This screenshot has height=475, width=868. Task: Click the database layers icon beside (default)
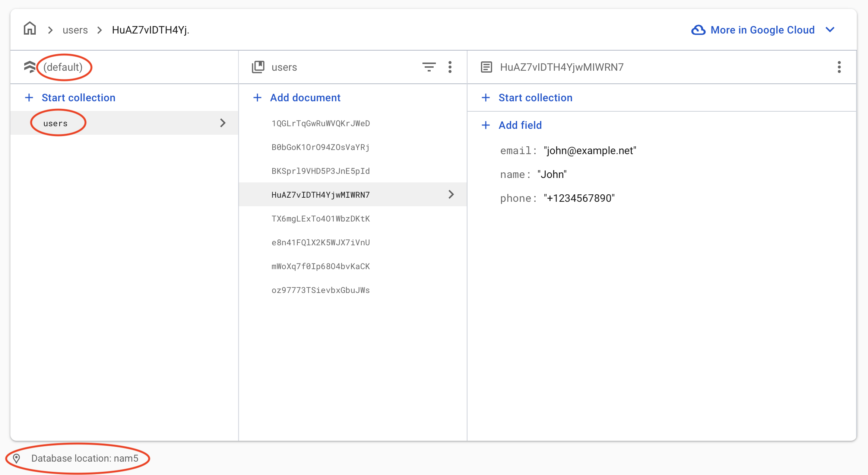(x=30, y=67)
